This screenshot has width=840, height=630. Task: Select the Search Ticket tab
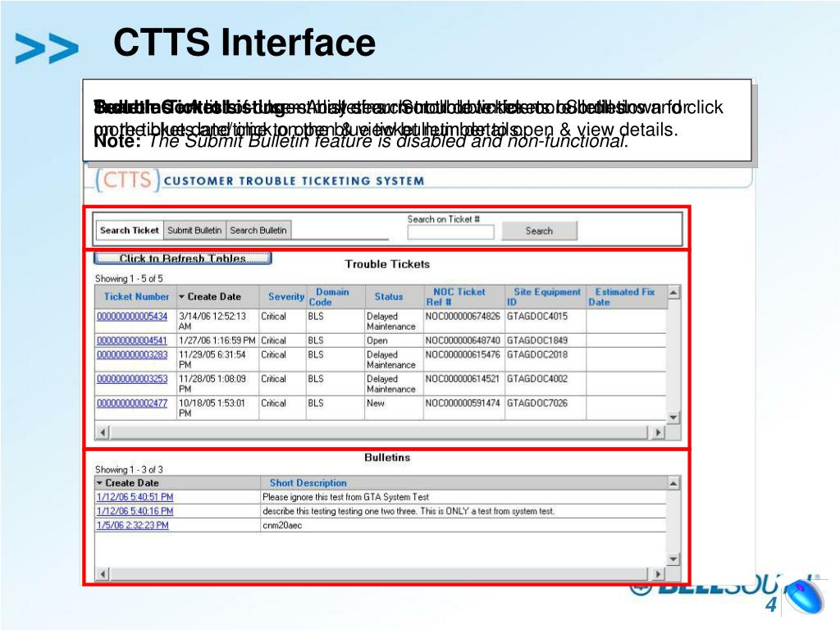pyautogui.click(x=129, y=231)
